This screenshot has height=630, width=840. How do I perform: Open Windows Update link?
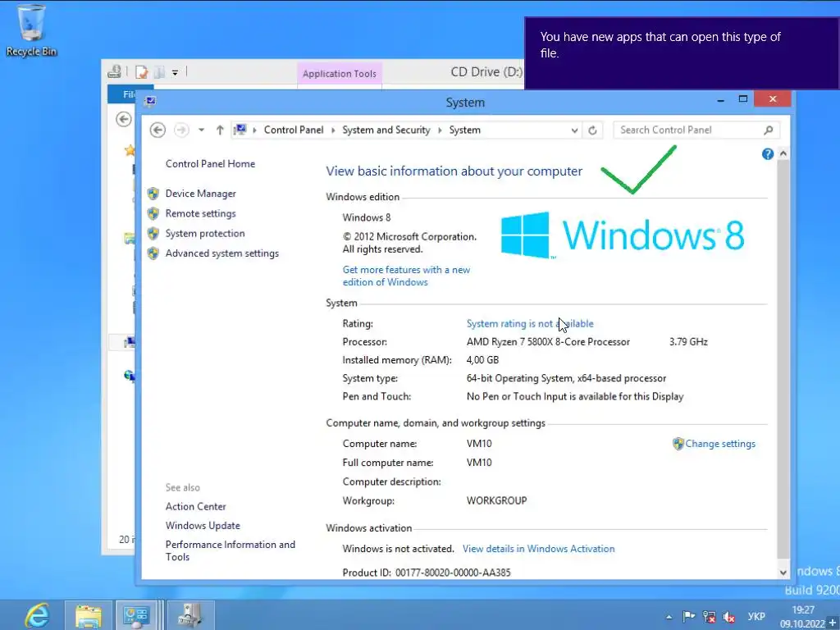tap(203, 526)
